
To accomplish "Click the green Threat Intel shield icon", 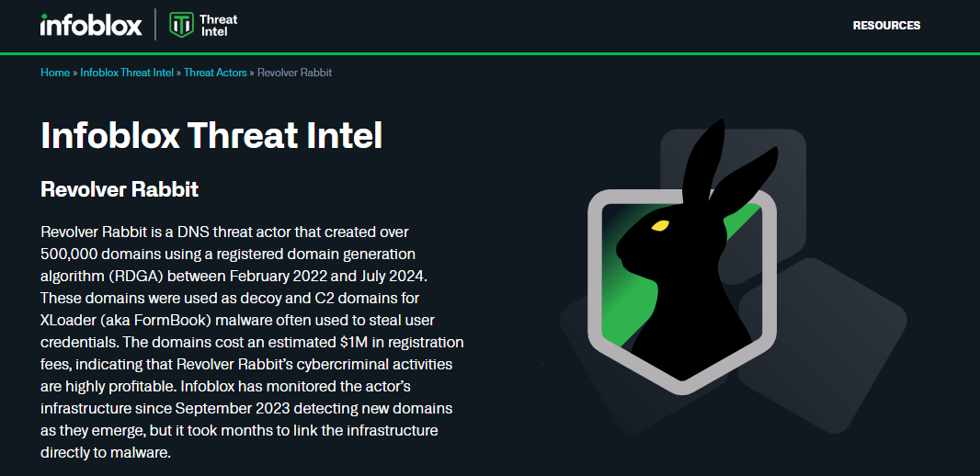I will [182, 25].
